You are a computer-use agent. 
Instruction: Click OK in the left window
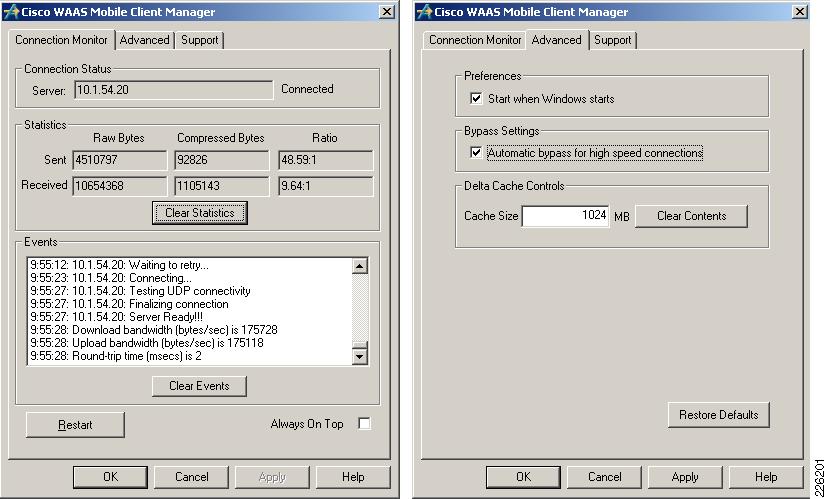(110, 477)
